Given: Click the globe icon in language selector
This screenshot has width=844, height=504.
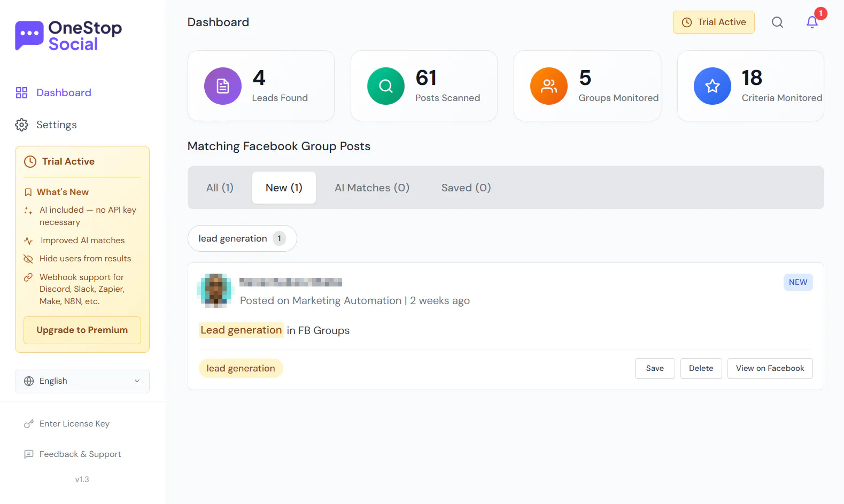Looking at the screenshot, I should (29, 381).
